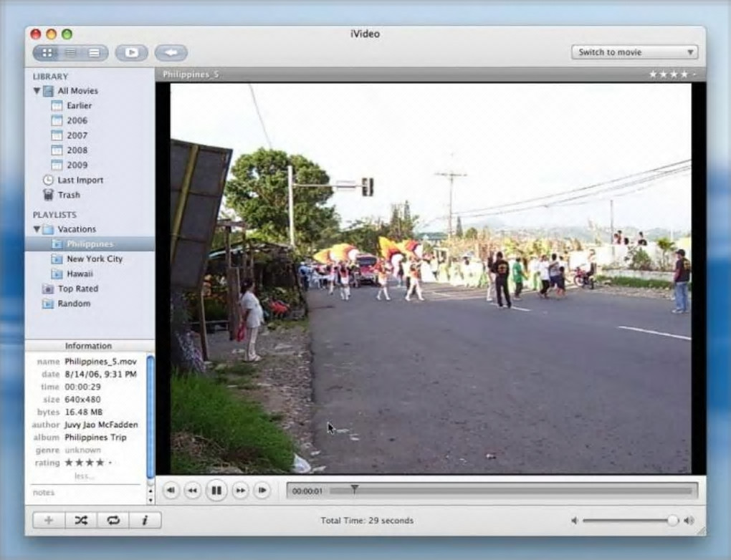
Task: Click the playhead marker on the timeline
Action: point(354,489)
